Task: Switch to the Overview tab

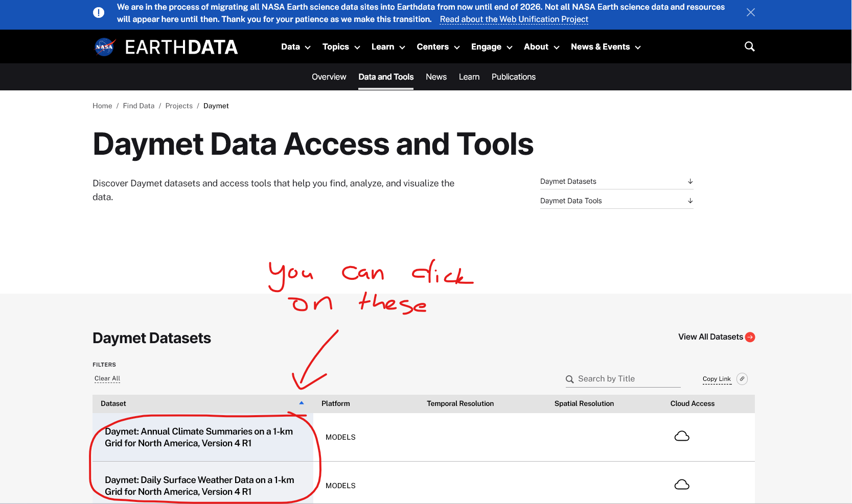Action: [329, 77]
